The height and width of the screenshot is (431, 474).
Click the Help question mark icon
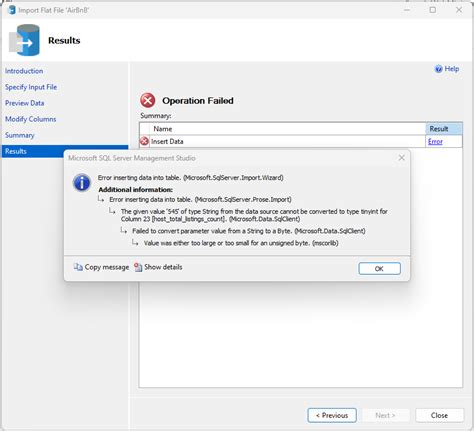439,69
